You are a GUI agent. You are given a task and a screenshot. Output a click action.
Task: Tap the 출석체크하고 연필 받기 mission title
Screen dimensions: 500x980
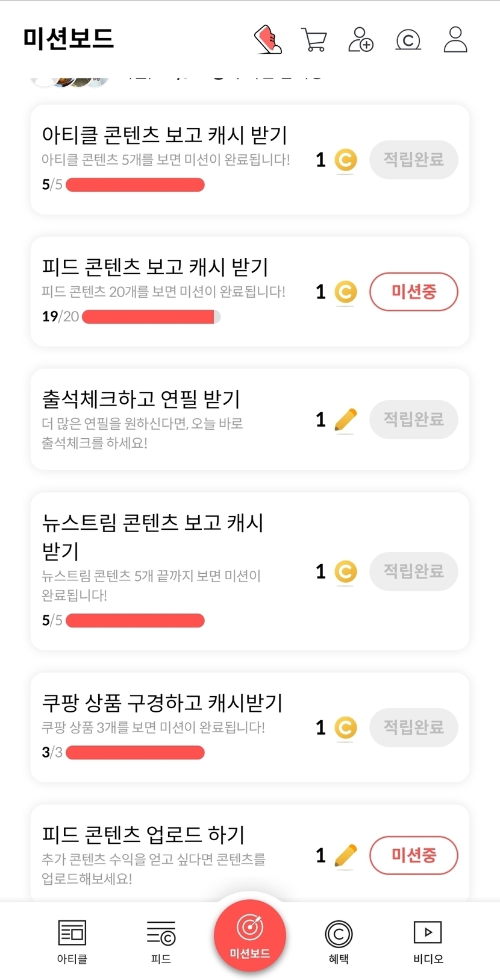(x=141, y=398)
